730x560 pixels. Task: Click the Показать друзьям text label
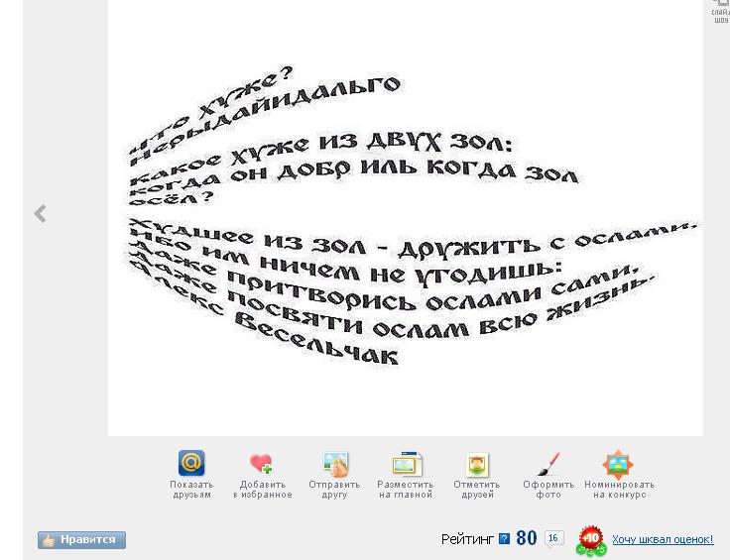(191, 490)
